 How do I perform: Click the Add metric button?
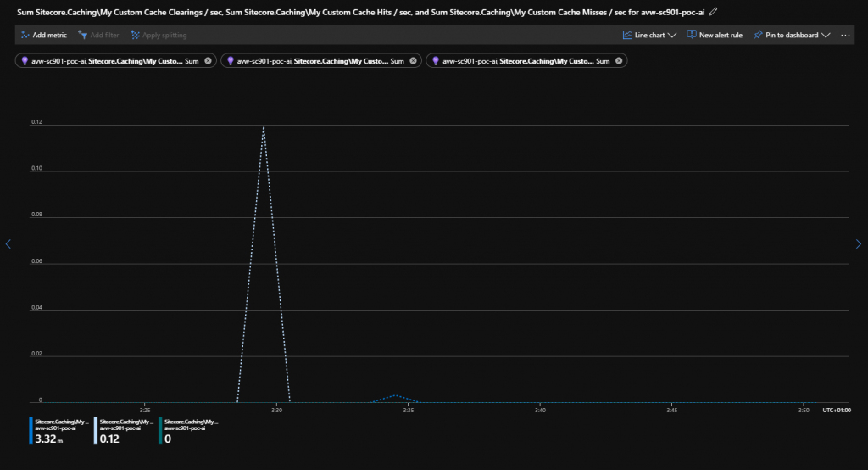coord(43,36)
